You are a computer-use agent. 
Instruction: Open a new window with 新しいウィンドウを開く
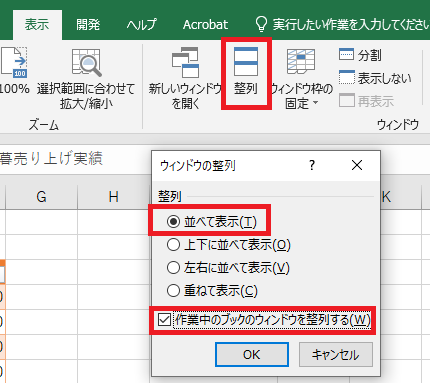tap(185, 79)
